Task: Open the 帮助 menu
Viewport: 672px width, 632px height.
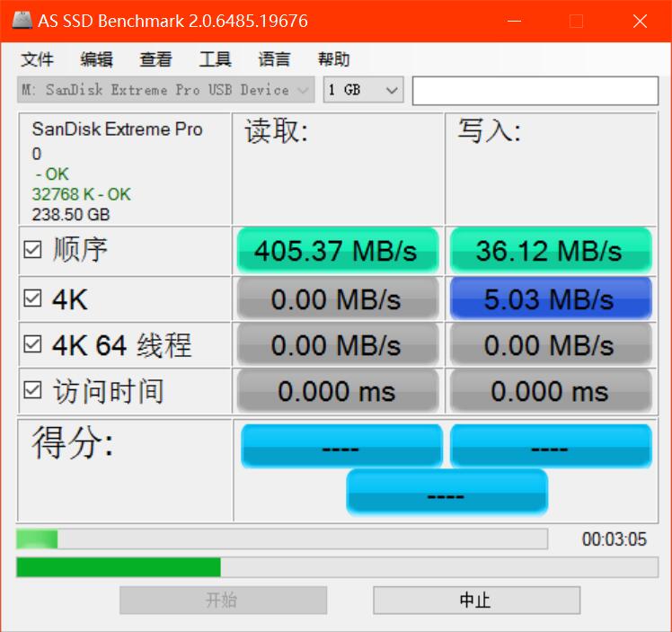Action: click(333, 59)
